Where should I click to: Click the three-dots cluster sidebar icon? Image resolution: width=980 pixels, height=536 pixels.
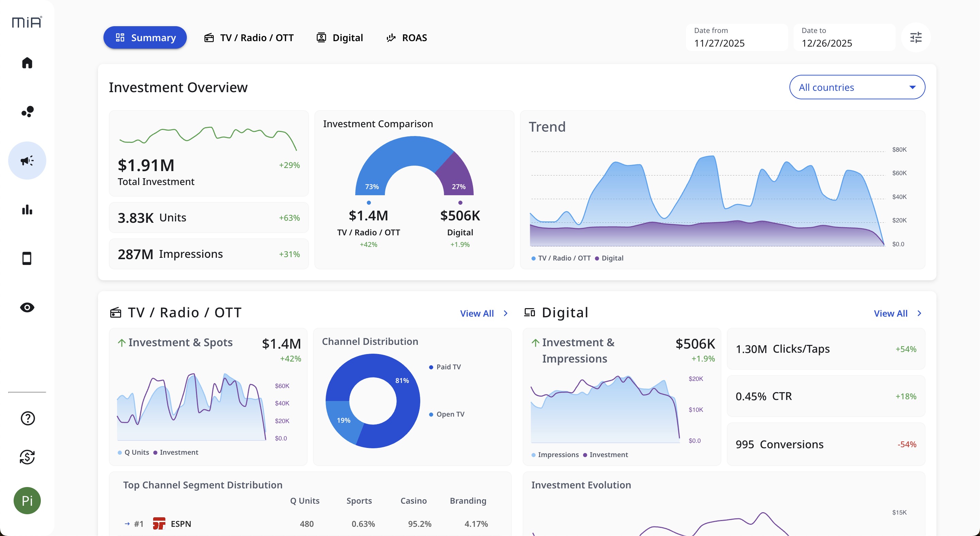[x=27, y=111]
